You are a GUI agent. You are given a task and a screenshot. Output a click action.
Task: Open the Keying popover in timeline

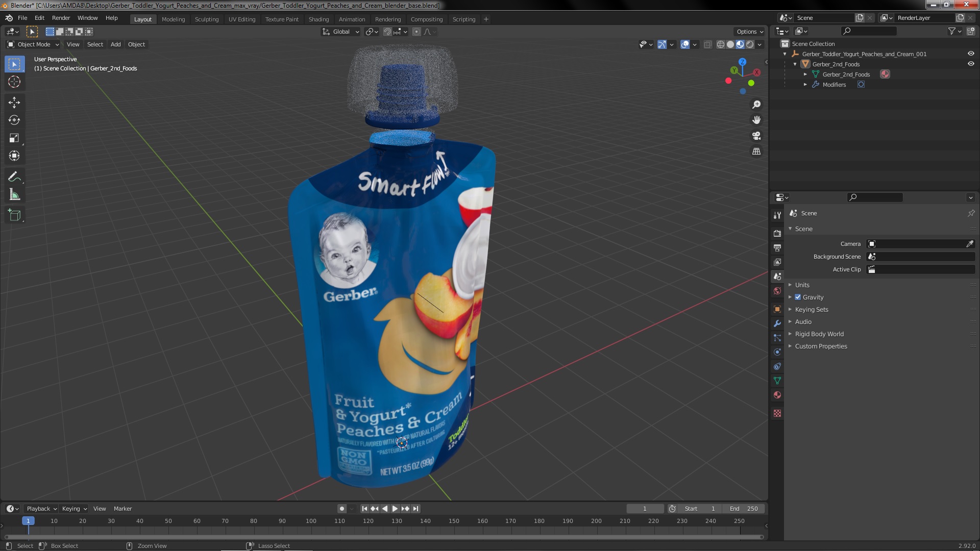[75, 509]
